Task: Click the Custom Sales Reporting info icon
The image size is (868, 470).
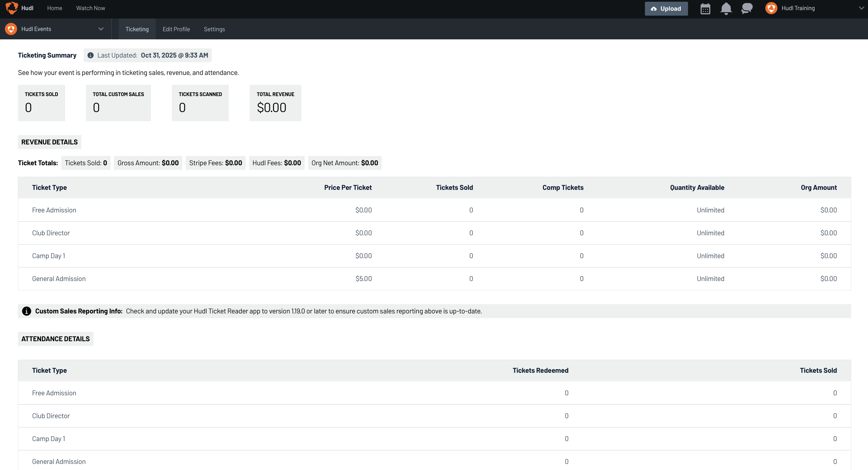Action: (27, 311)
